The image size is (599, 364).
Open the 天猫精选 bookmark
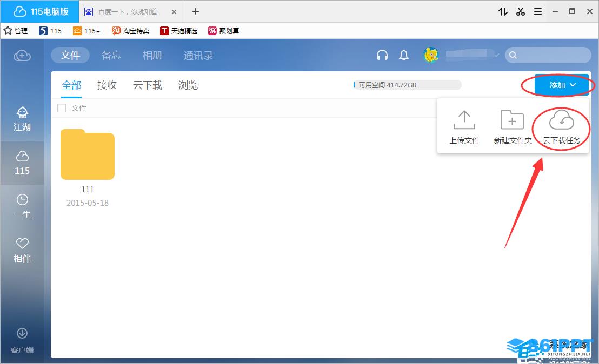coord(179,31)
